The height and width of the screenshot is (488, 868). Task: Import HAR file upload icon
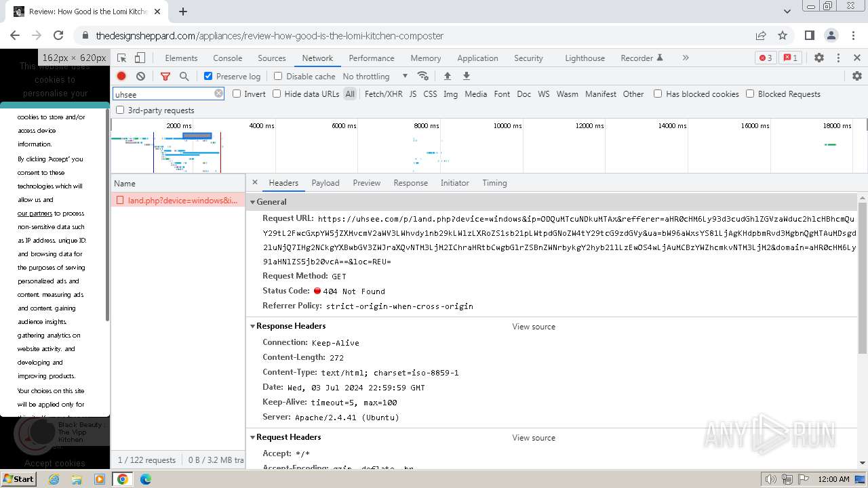tap(448, 77)
